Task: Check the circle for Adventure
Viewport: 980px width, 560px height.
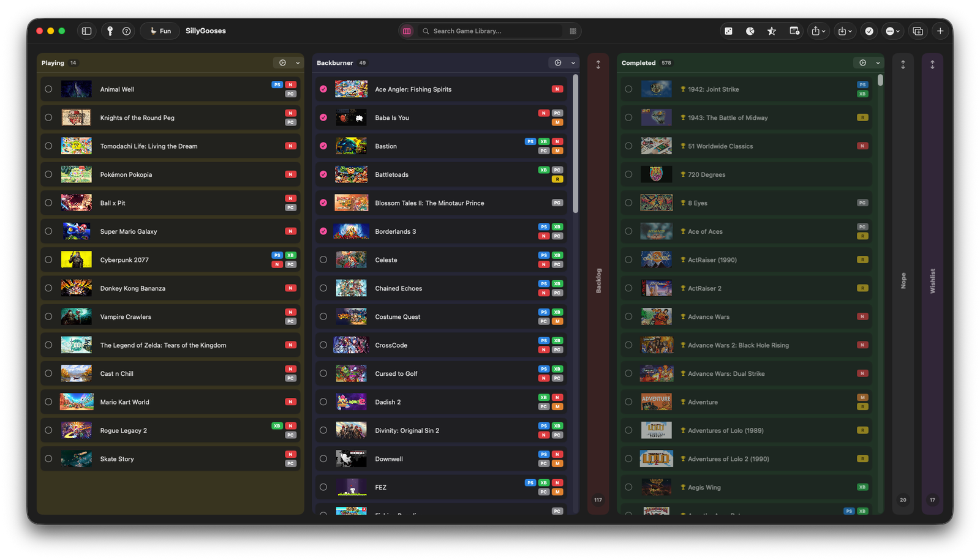Action: tap(628, 402)
